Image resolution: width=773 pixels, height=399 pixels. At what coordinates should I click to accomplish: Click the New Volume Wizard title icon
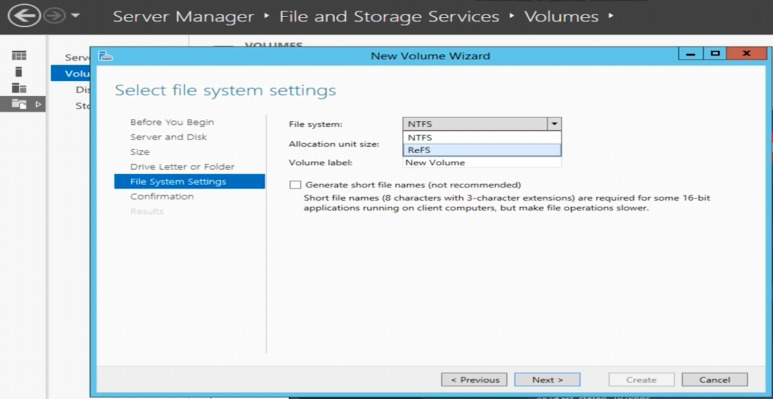tap(105, 56)
